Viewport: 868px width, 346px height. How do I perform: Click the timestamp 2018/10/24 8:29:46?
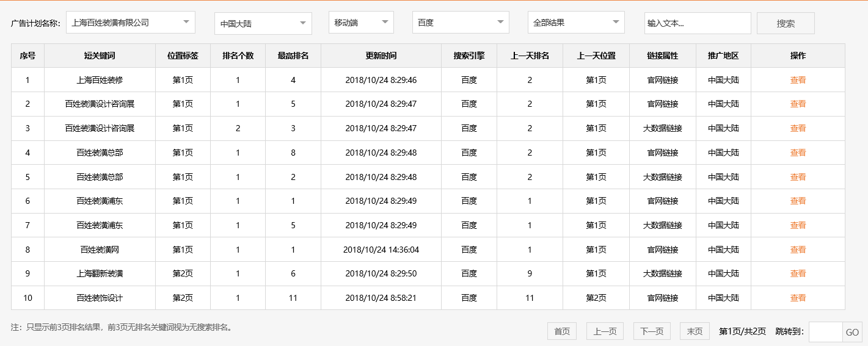click(x=381, y=80)
